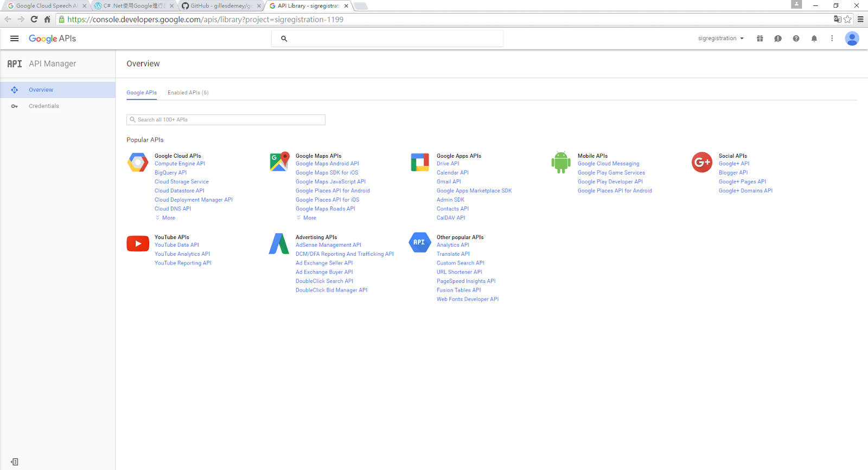Viewport: 868px width, 470px height.
Task: Open the Google+ Domains API link
Action: click(x=745, y=191)
